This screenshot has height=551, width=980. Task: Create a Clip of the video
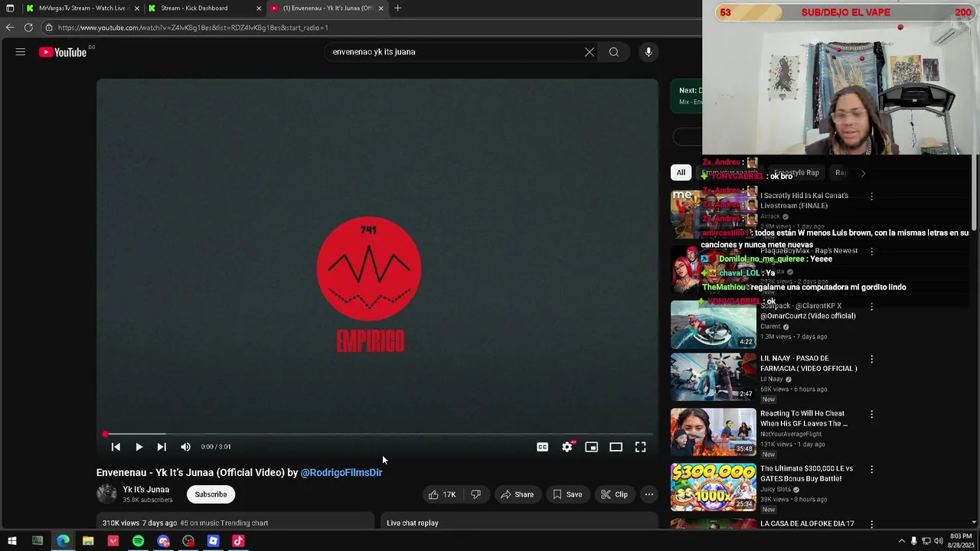614,494
